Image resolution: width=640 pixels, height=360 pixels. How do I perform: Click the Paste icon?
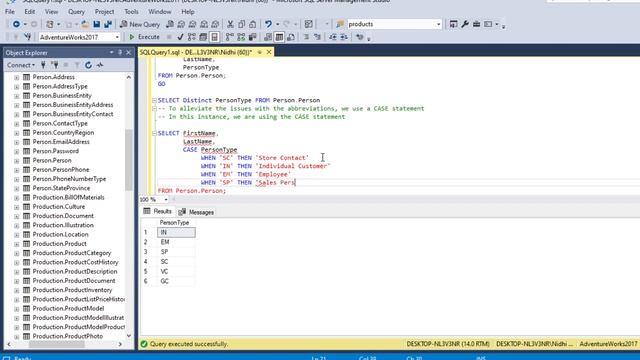pos(253,24)
